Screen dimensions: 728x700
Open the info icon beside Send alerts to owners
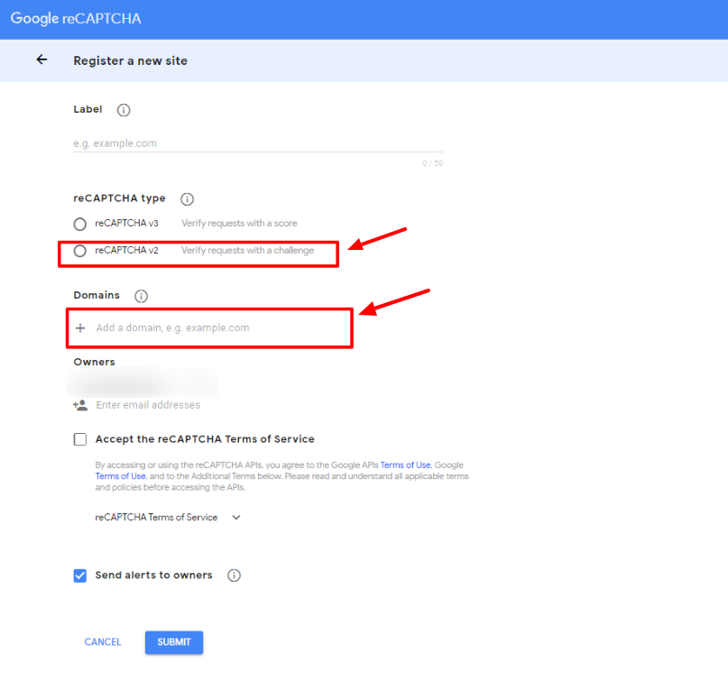(x=234, y=576)
